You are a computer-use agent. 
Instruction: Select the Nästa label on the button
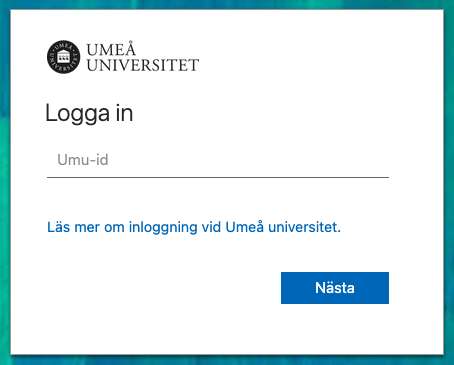pyautogui.click(x=335, y=288)
